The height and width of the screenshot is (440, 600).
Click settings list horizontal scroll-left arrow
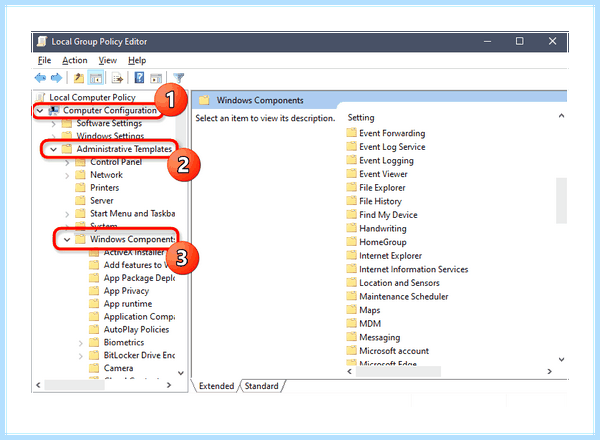click(349, 371)
